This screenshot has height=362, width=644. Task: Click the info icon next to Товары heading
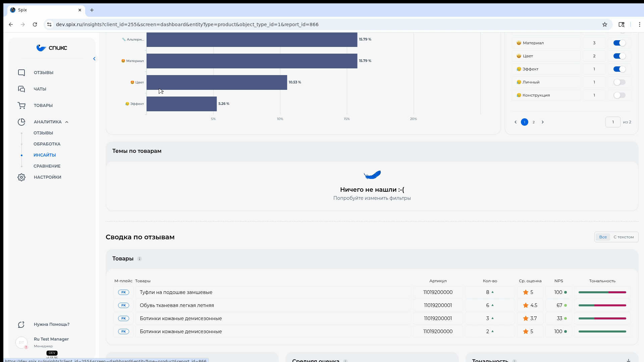point(140,259)
